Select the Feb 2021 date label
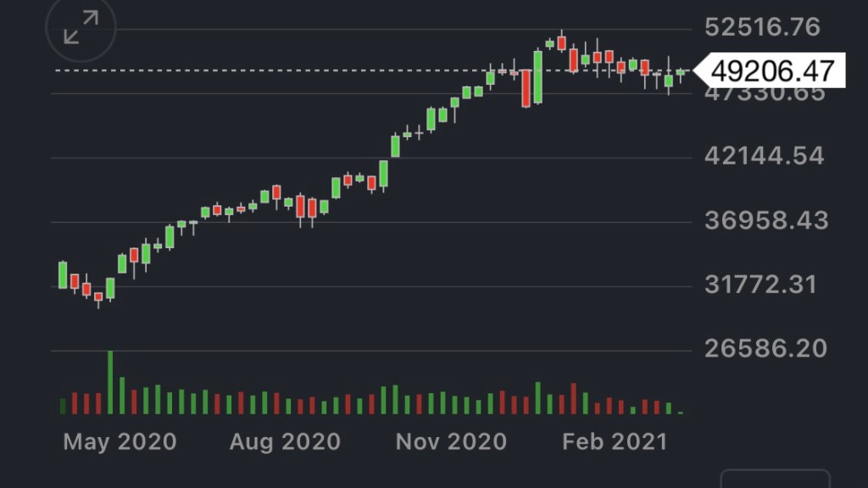The width and height of the screenshot is (868, 488). coord(615,441)
